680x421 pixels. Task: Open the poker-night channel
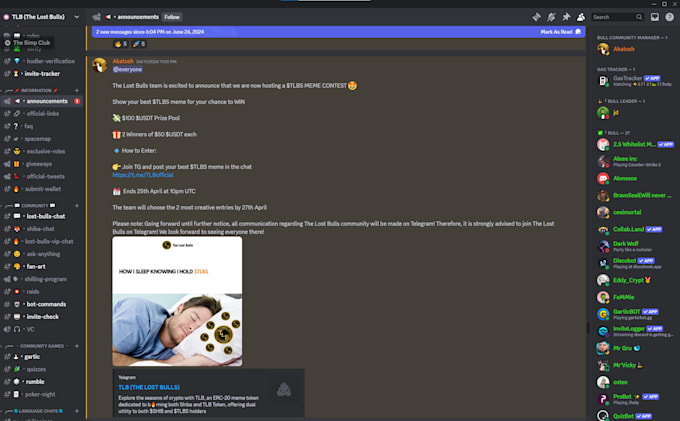pos(42,394)
